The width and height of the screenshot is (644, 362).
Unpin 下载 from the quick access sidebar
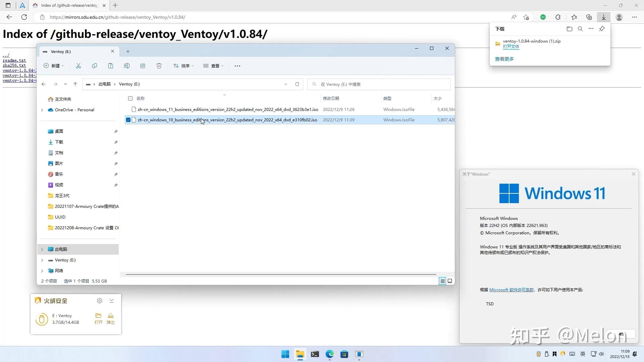(x=116, y=142)
